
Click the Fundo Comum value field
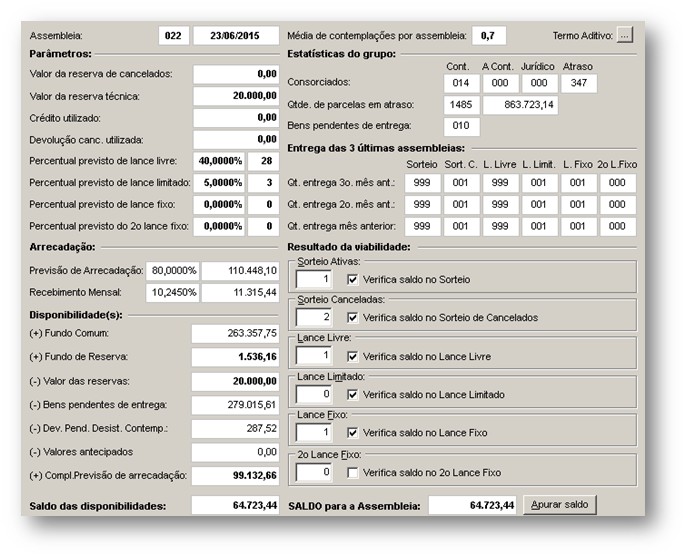pos(235,334)
